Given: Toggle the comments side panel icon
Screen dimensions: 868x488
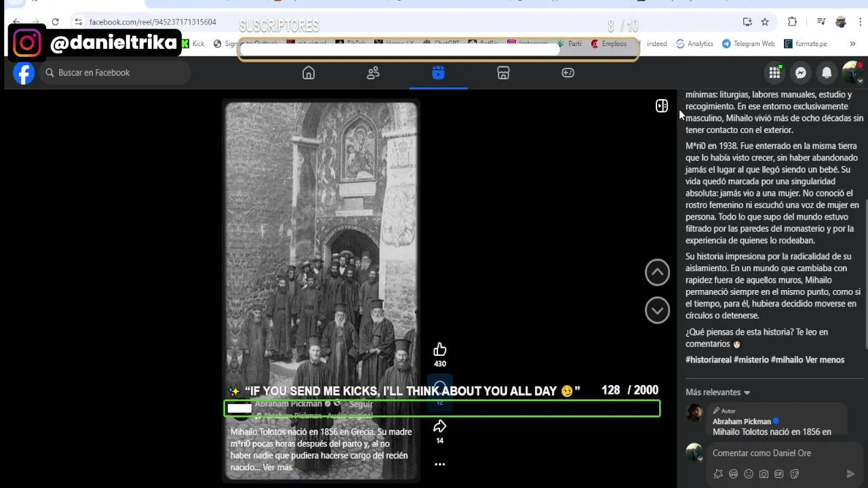Looking at the screenshot, I should tap(662, 106).
